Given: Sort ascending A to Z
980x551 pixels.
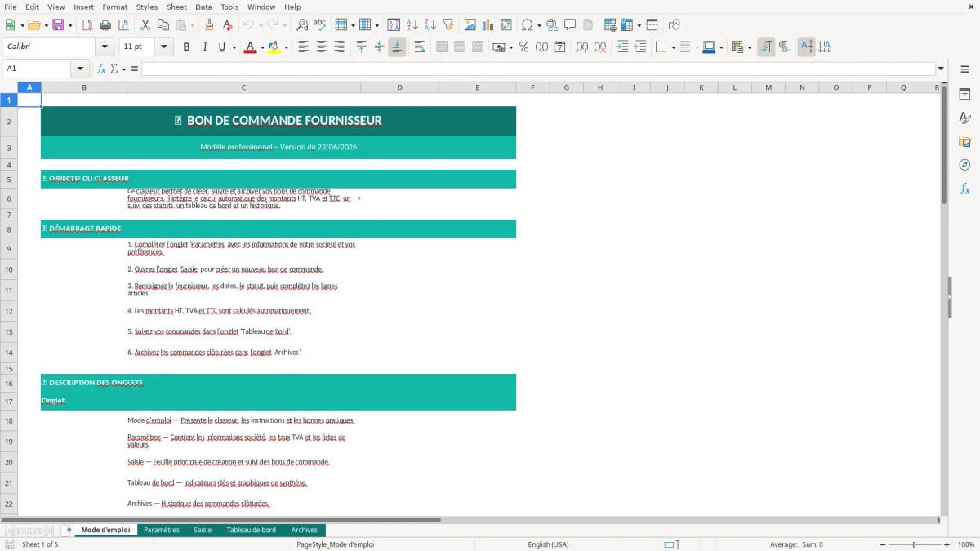Looking at the screenshot, I should point(412,25).
